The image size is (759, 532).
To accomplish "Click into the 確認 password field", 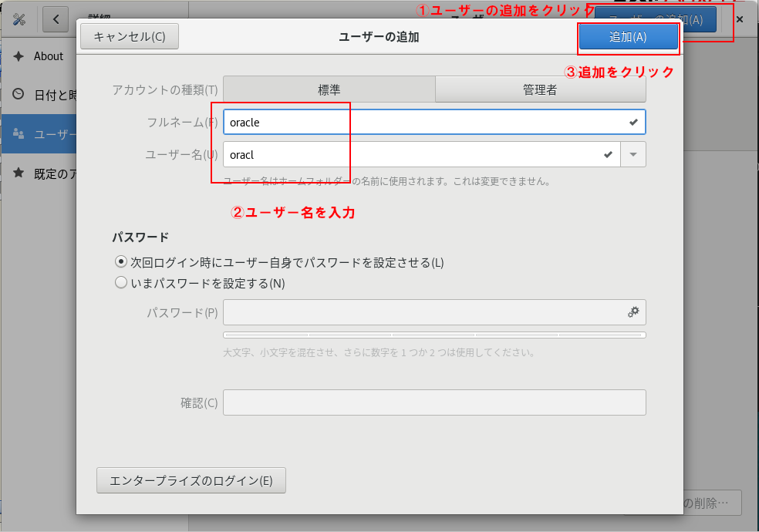I will tap(434, 402).
